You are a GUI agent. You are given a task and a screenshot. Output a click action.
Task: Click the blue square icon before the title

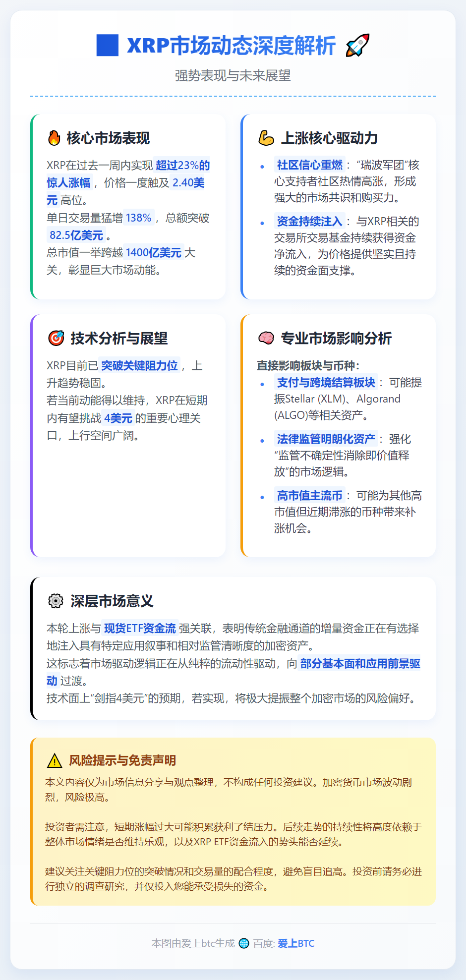point(108,45)
